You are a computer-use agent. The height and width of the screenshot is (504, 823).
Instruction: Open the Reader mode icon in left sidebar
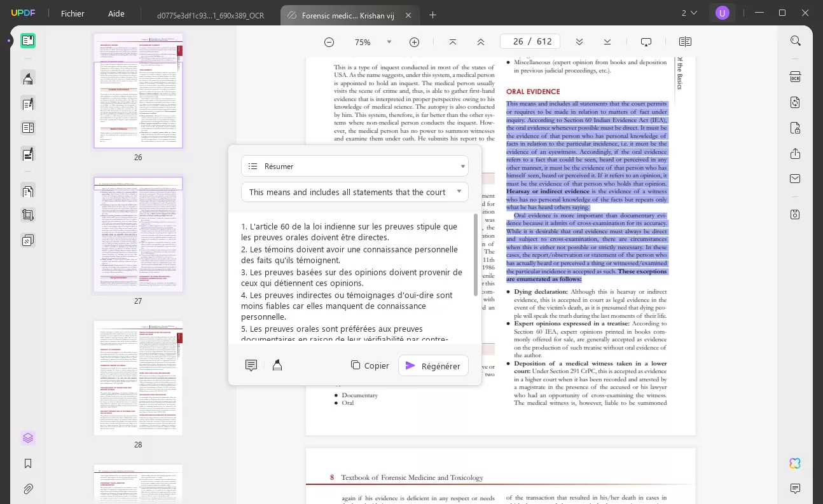coord(27,41)
